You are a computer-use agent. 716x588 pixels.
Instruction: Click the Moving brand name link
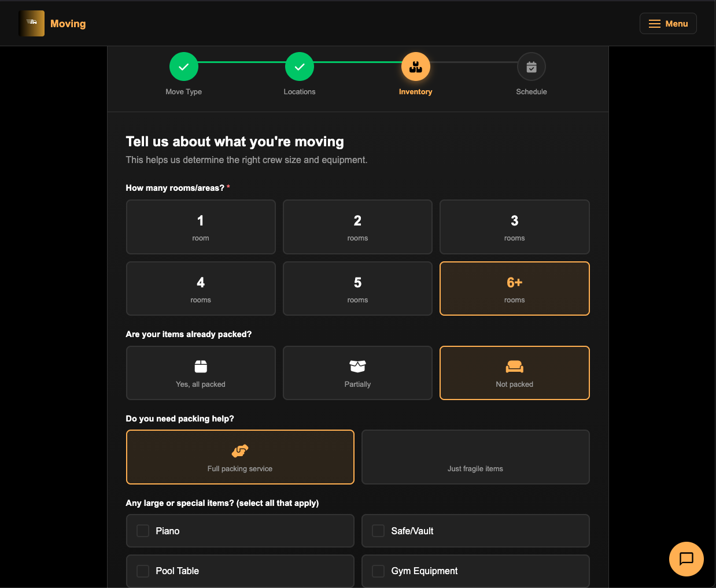click(x=68, y=24)
